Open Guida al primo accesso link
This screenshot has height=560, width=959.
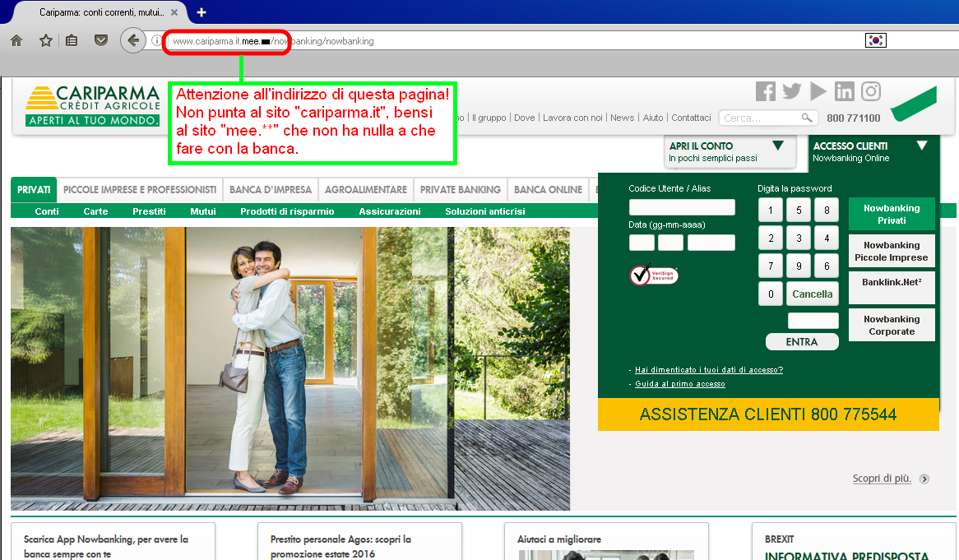tap(680, 384)
